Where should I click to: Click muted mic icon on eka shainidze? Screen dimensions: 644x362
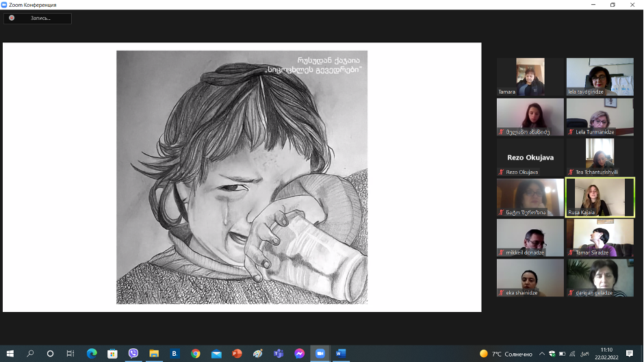click(501, 293)
